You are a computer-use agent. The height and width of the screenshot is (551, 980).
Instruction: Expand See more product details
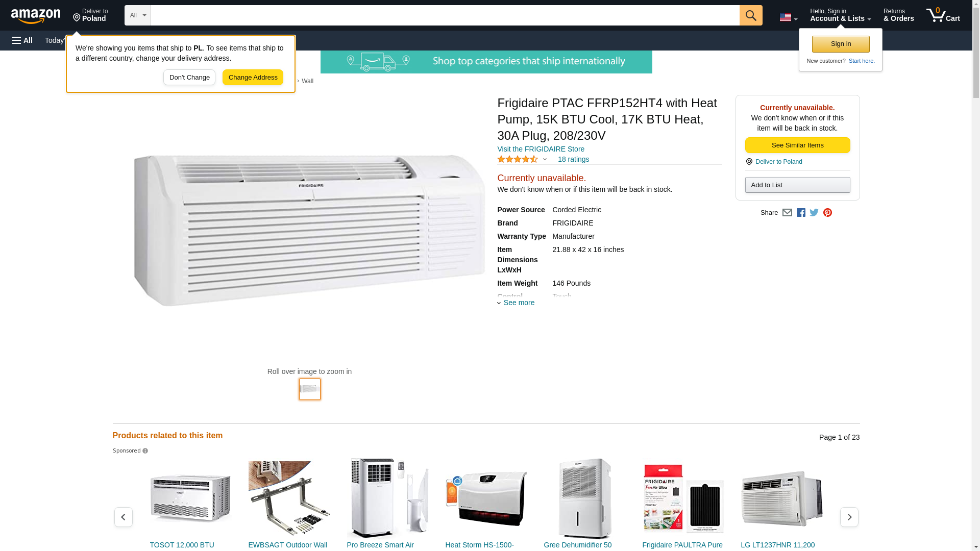pos(516,303)
